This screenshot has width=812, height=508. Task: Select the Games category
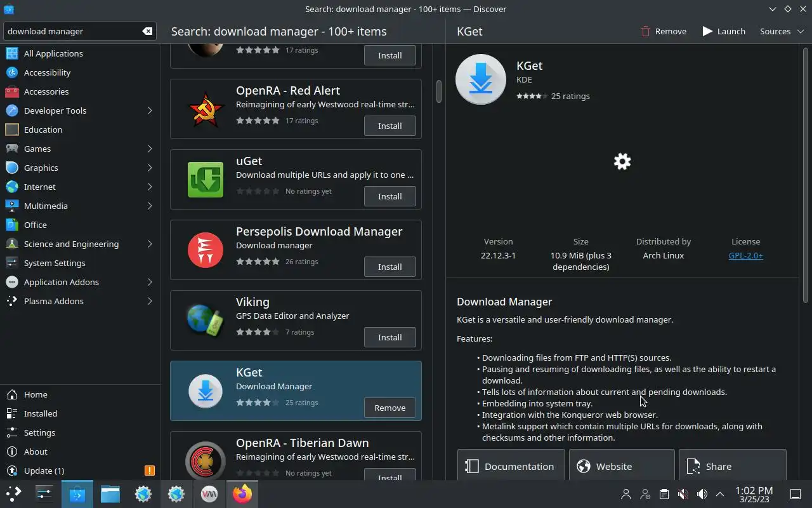80,149
